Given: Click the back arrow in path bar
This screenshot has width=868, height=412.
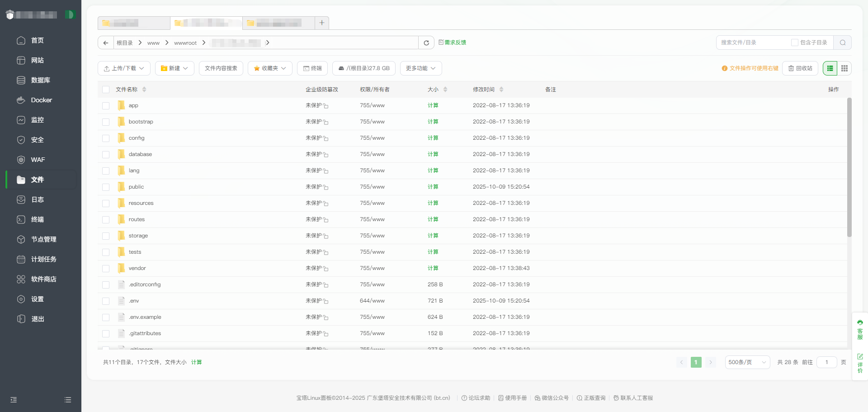Looking at the screenshot, I should point(106,43).
